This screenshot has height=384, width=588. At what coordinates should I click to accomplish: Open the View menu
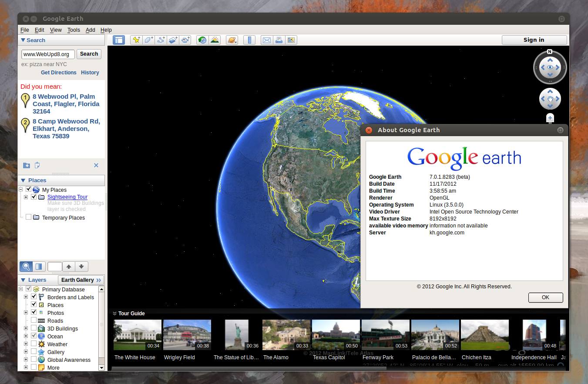coord(56,30)
